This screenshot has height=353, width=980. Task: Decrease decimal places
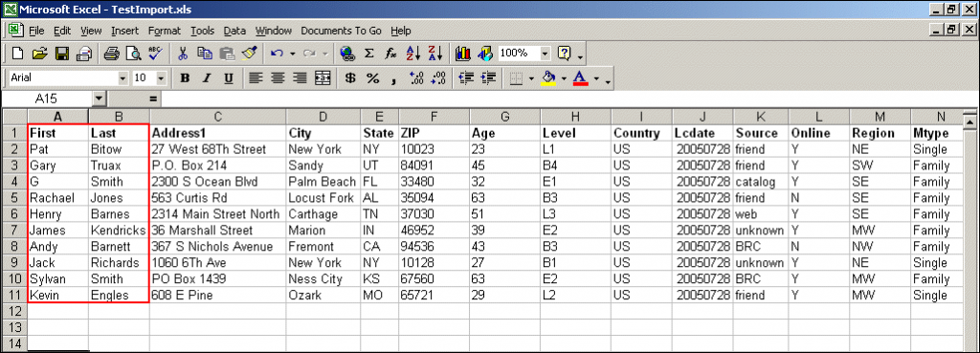click(438, 78)
